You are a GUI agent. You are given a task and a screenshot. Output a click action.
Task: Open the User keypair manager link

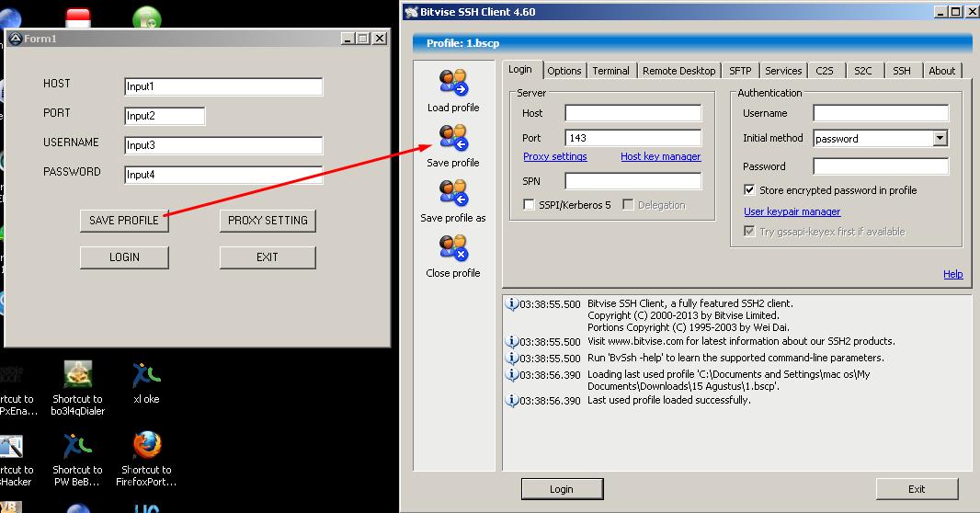(x=792, y=211)
